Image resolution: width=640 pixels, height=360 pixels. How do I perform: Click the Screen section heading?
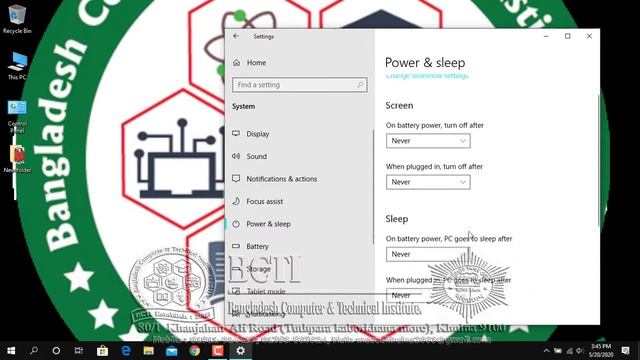click(399, 106)
